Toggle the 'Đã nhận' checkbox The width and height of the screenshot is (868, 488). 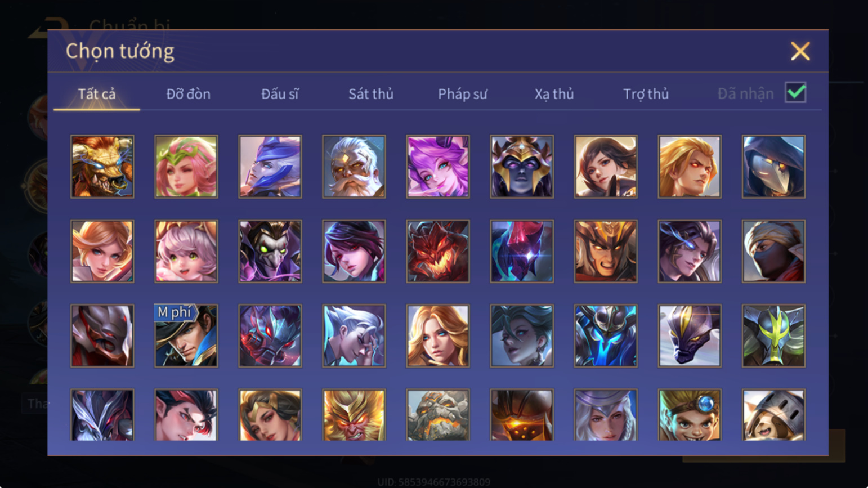(795, 92)
